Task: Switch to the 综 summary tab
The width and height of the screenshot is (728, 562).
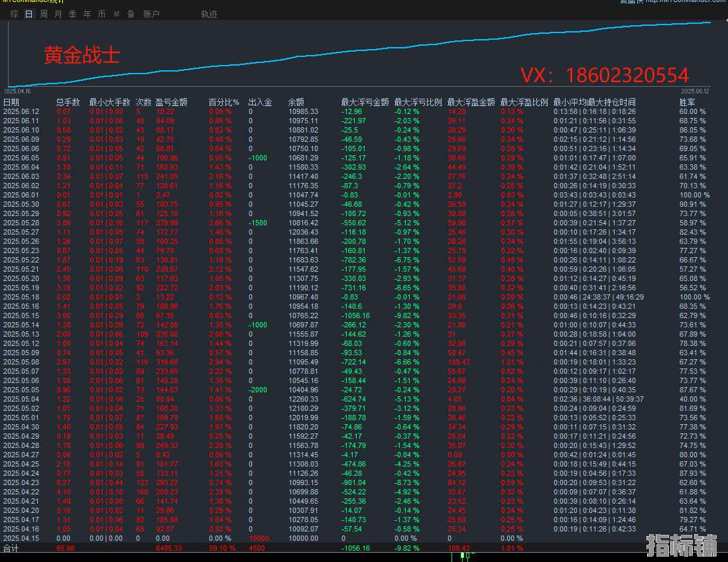Action: (x=15, y=14)
